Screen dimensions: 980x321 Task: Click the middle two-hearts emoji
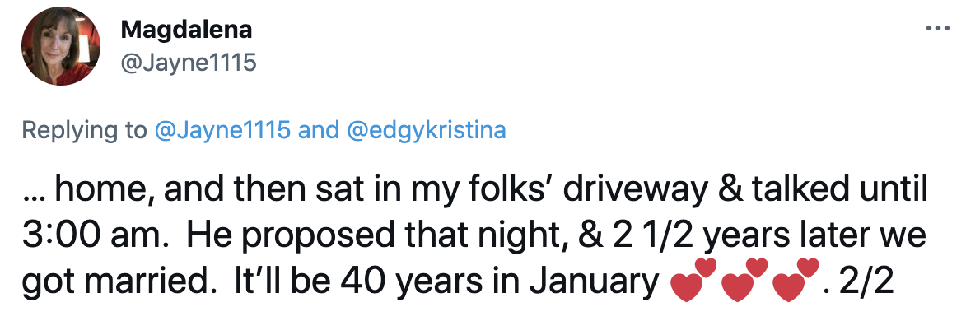[744, 281]
